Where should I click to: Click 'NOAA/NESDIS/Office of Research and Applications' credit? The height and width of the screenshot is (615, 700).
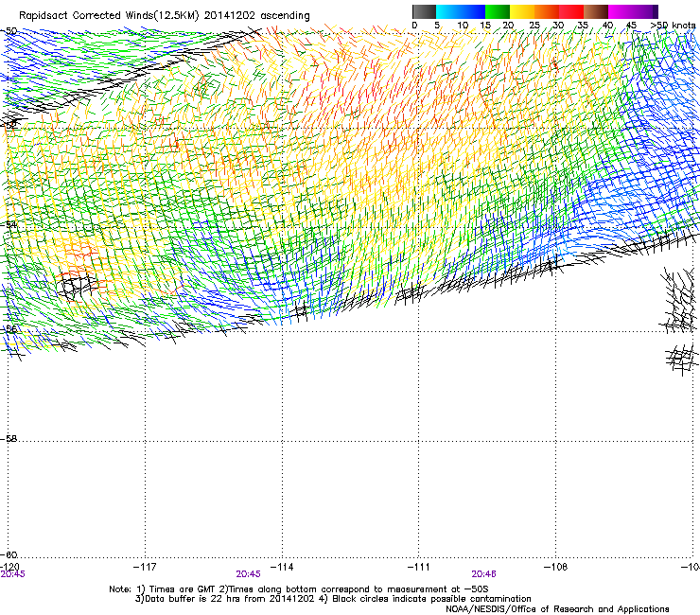pyautogui.click(x=557, y=609)
